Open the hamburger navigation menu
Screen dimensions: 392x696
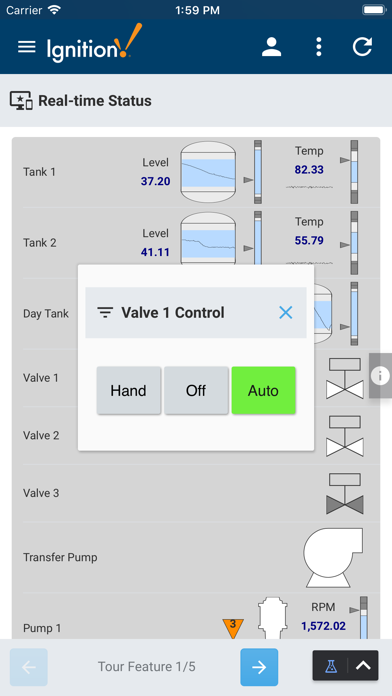coord(27,47)
